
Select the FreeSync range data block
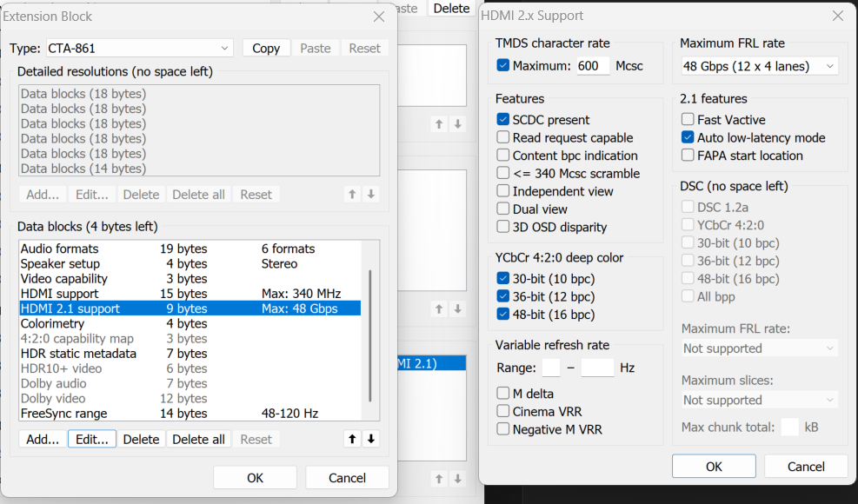[x=63, y=414]
